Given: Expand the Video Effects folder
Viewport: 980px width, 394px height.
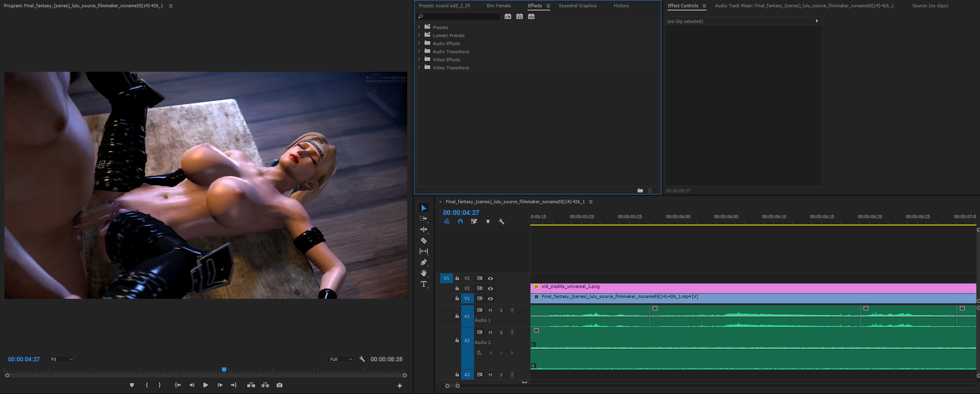Looking at the screenshot, I should click(x=419, y=59).
